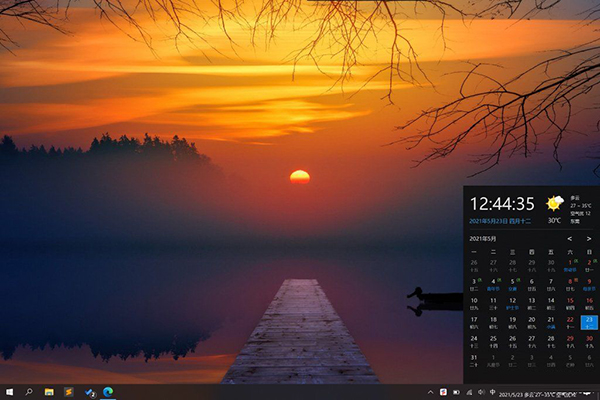Select May 31 in the calendar
Image resolution: width=600 pixels, height=400 pixels.
pyautogui.click(x=474, y=359)
